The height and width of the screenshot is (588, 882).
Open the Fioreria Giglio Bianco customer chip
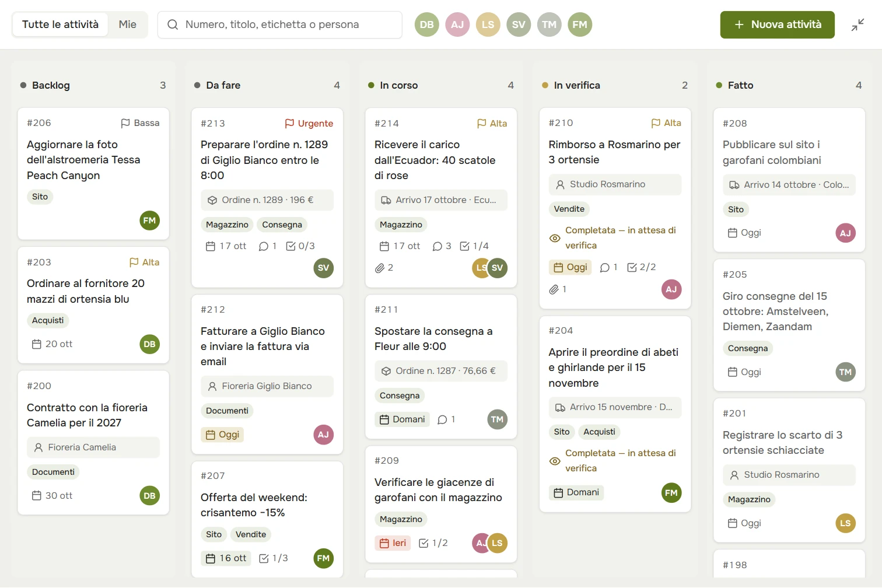(267, 386)
